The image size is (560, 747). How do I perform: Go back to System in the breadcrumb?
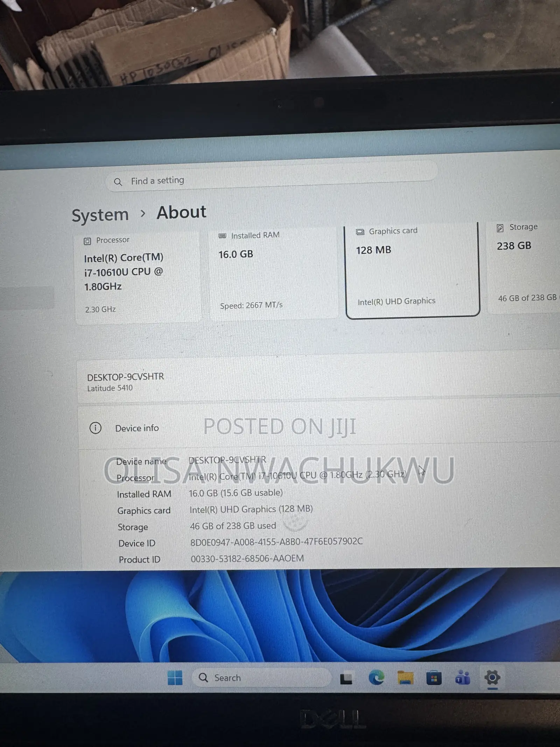coord(100,215)
